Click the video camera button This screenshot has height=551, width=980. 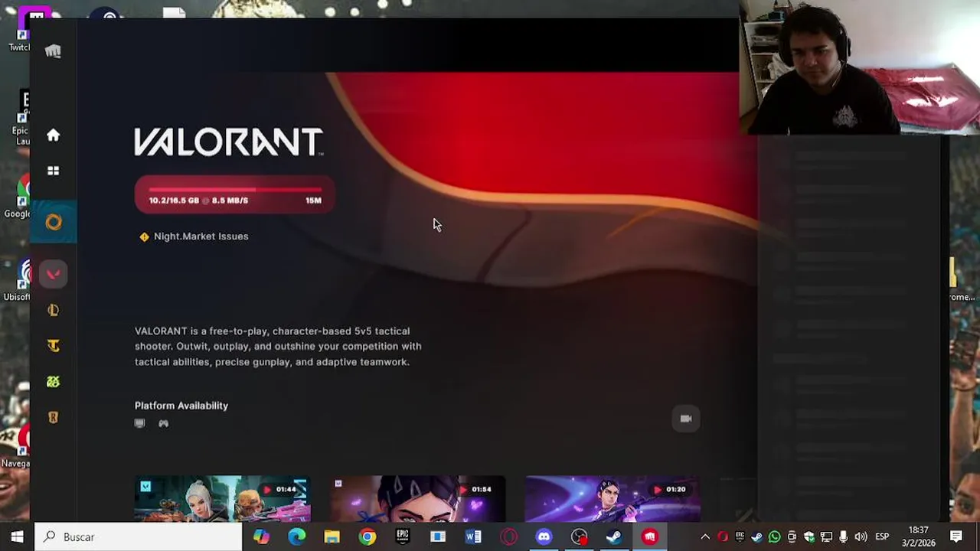coord(686,419)
